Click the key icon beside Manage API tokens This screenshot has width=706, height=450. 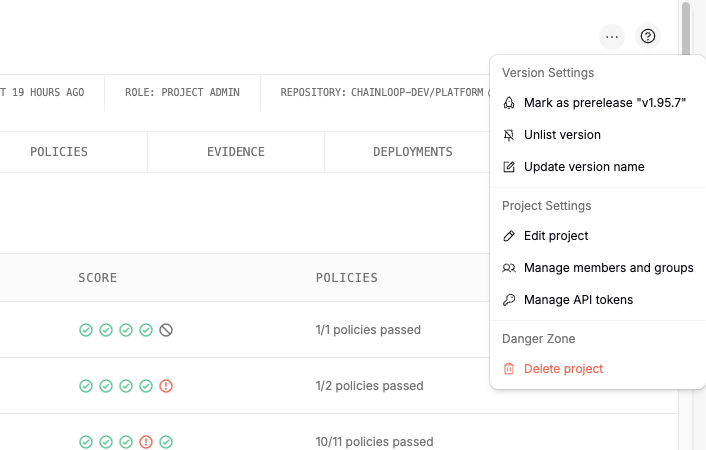(509, 300)
